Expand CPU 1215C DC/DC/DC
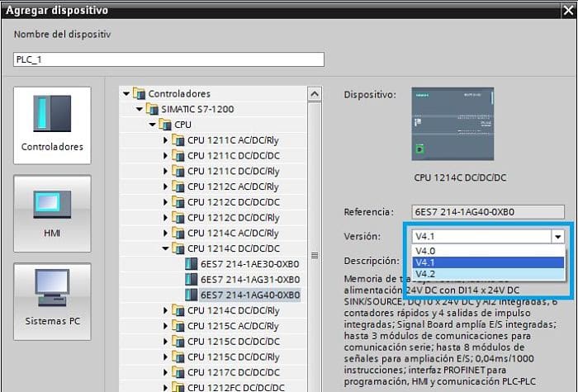The height and width of the screenshot is (392, 578). (165, 341)
